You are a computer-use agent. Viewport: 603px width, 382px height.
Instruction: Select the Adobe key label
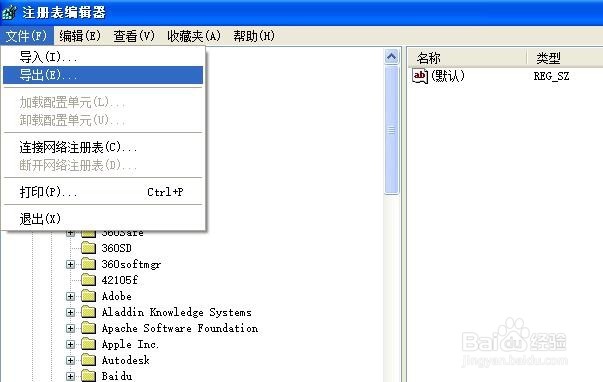(x=117, y=296)
